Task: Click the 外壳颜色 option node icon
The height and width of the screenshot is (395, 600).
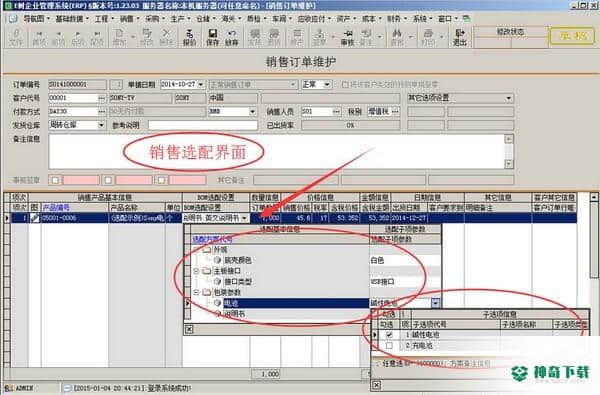Action: click(218, 260)
